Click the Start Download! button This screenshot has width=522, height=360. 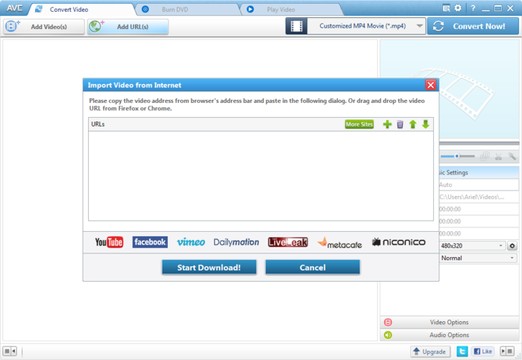click(x=209, y=267)
